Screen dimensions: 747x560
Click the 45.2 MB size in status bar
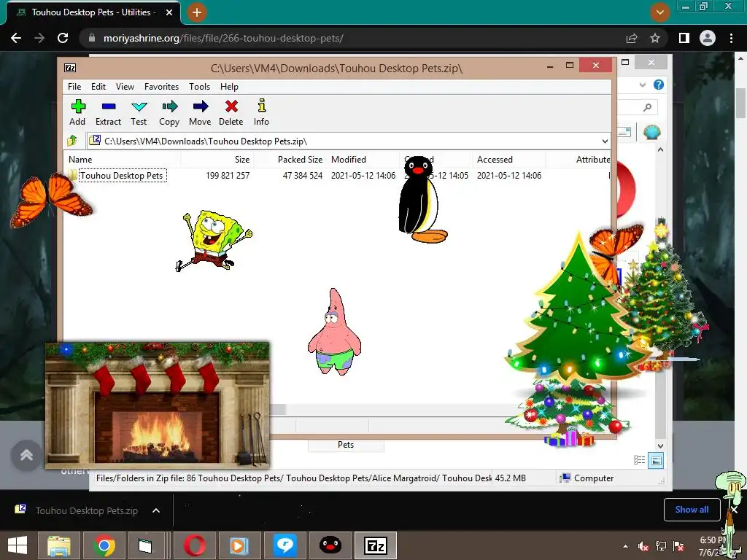[x=510, y=478]
